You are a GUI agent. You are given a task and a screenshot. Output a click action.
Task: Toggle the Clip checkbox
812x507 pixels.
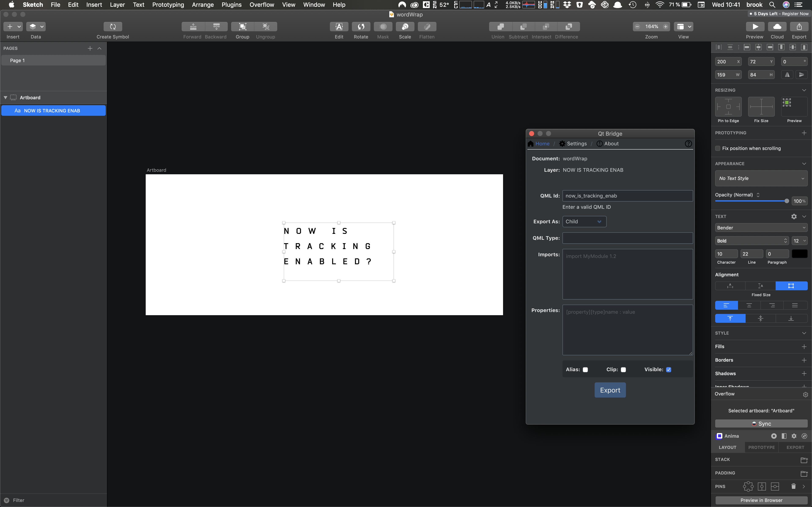623,369
